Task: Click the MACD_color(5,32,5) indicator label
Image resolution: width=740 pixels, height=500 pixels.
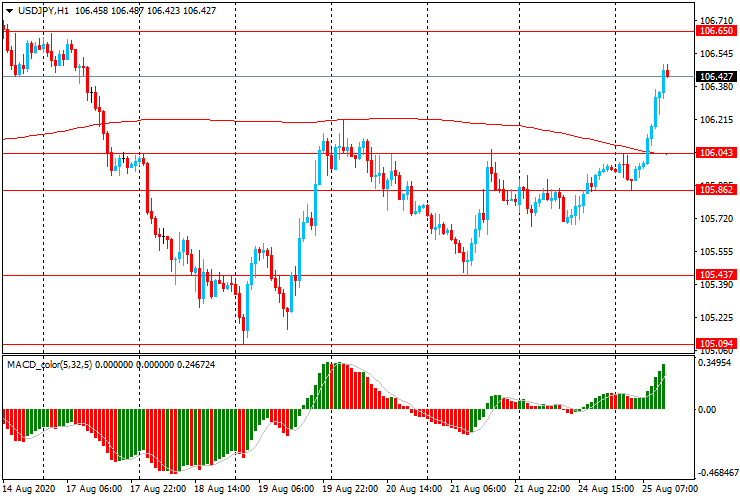Action: (50, 364)
